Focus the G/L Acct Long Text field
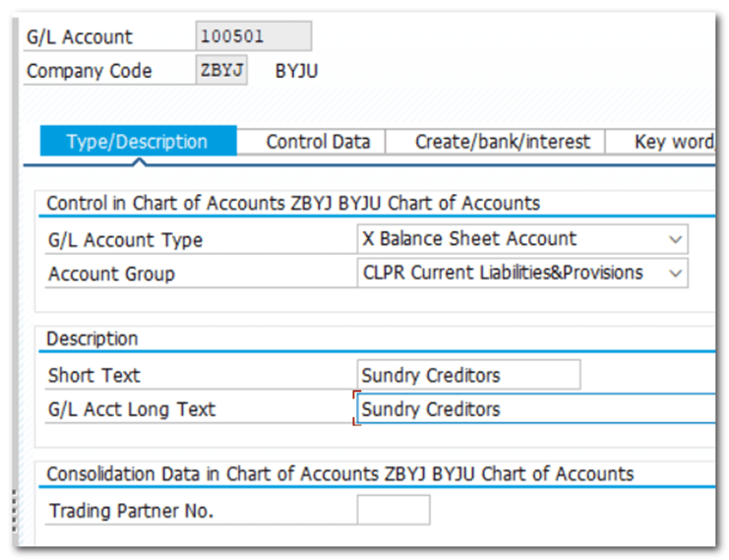This screenshot has width=729, height=560. coord(536,409)
